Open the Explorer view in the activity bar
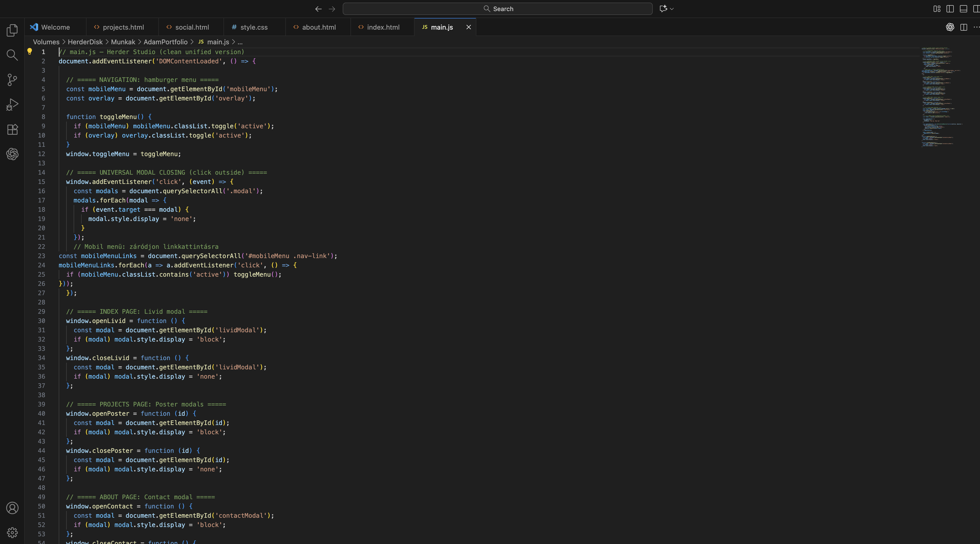Viewport: 980px width, 544px height. click(12, 30)
